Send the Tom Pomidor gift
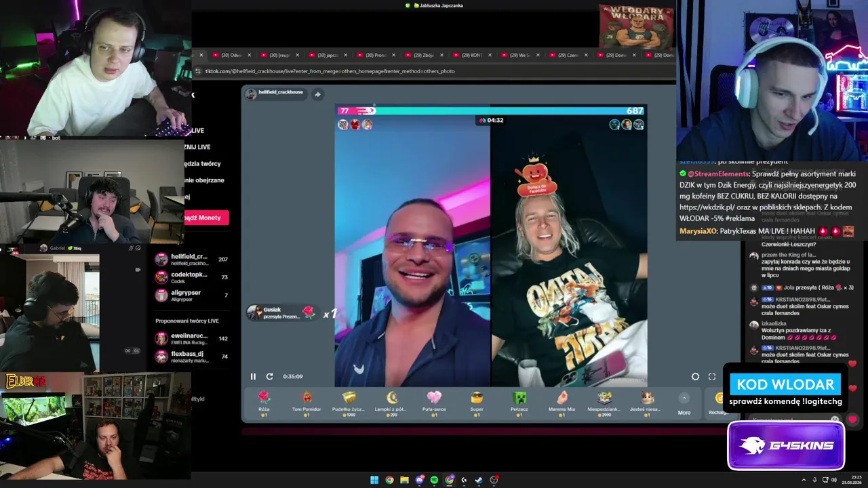 (307, 403)
